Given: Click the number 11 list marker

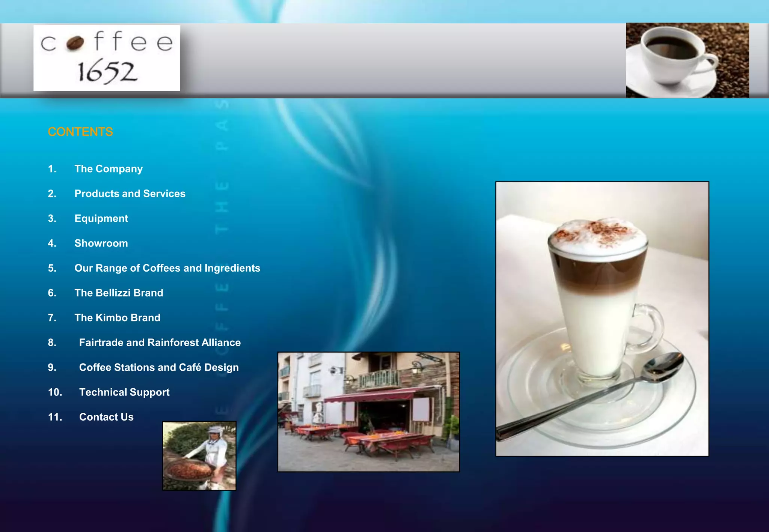Looking at the screenshot, I should pos(55,417).
